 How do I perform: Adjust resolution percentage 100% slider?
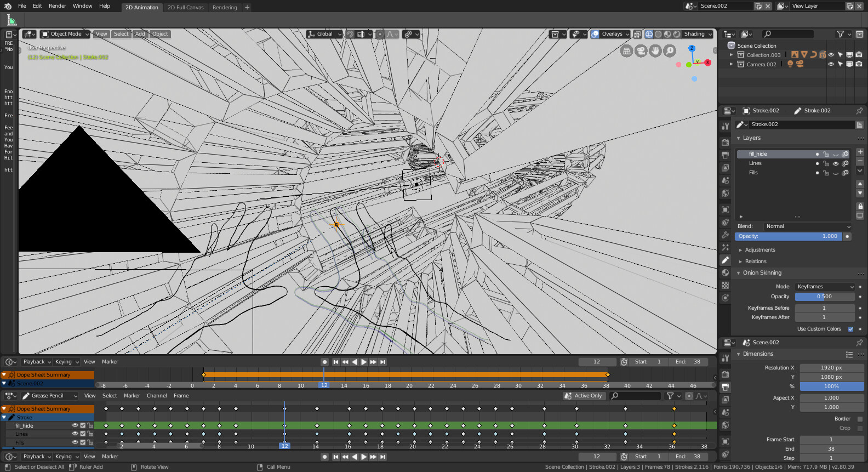(x=831, y=386)
